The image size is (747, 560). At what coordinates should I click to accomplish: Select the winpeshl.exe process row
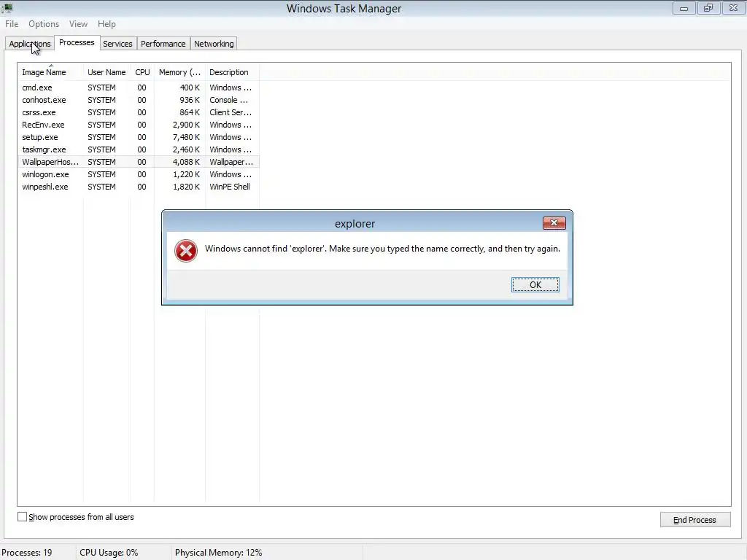139,187
